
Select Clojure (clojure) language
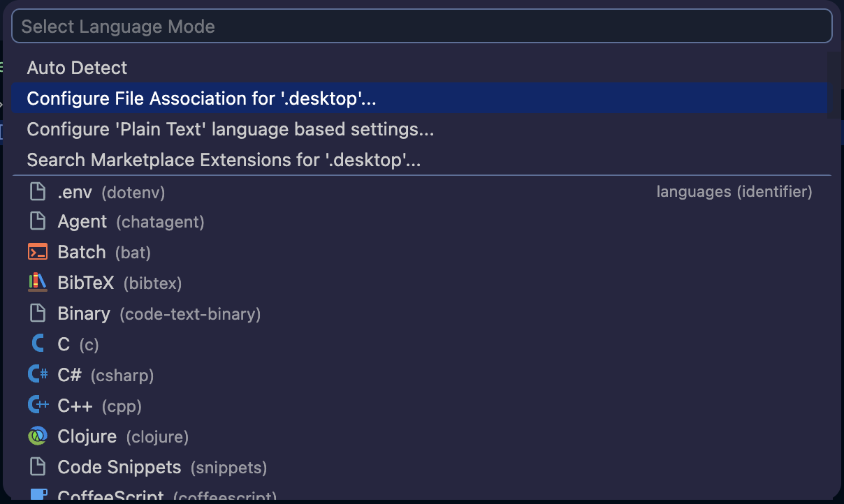(x=419, y=436)
